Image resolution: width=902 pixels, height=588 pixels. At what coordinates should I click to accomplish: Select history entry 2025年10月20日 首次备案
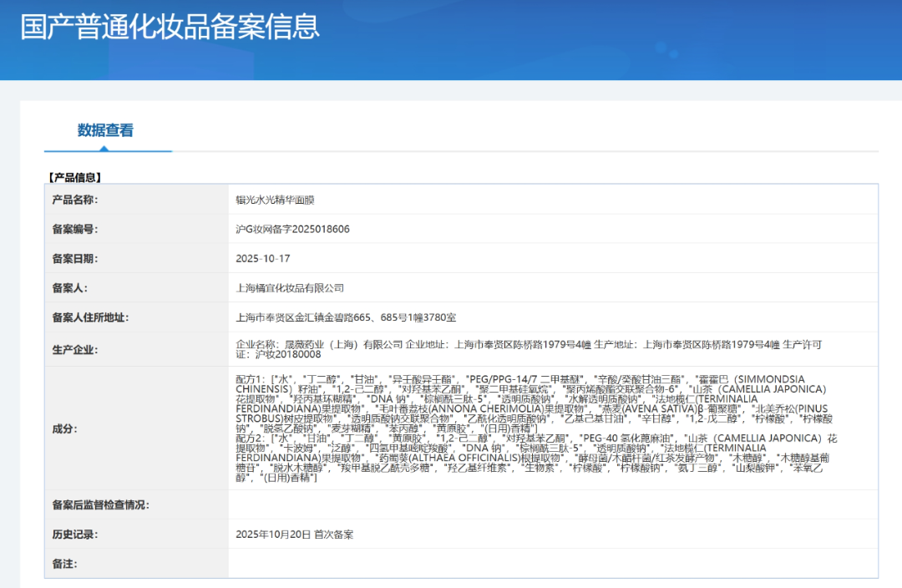pos(294,534)
